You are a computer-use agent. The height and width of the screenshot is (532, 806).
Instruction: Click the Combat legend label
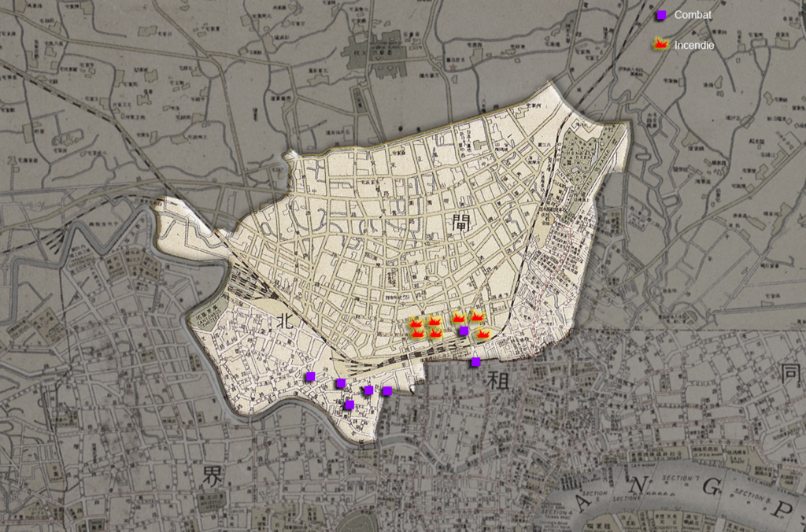pyautogui.click(x=693, y=15)
